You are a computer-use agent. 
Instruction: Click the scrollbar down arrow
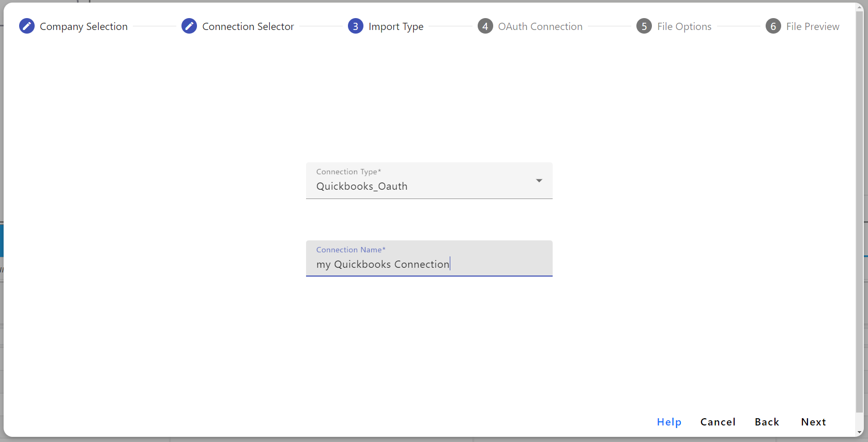pyautogui.click(x=860, y=432)
